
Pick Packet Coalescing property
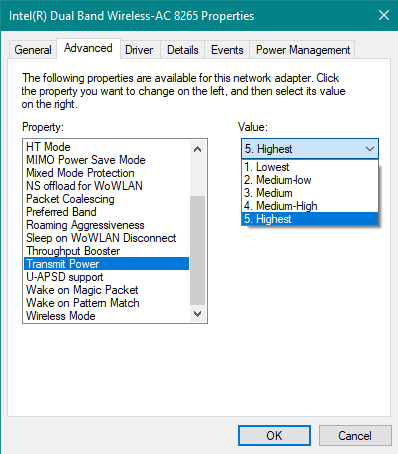click(106, 199)
